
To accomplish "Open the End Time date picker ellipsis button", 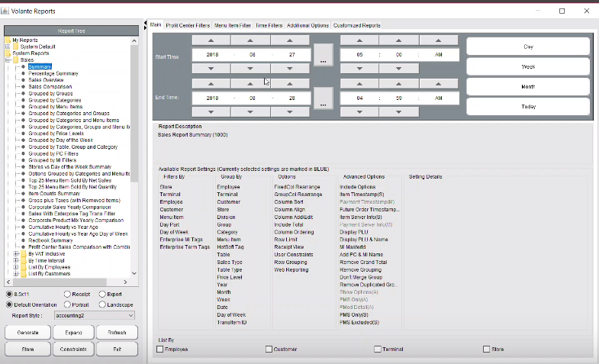I will [323, 98].
